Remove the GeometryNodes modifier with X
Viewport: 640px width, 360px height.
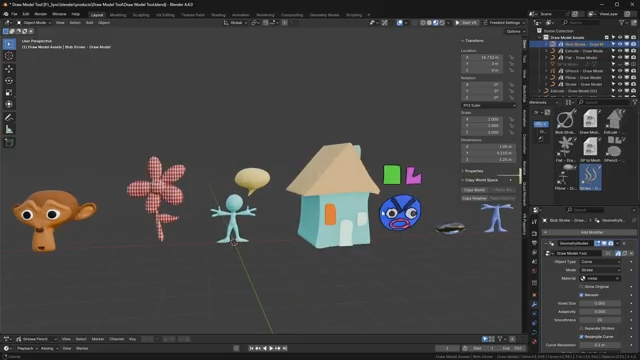click(x=624, y=243)
